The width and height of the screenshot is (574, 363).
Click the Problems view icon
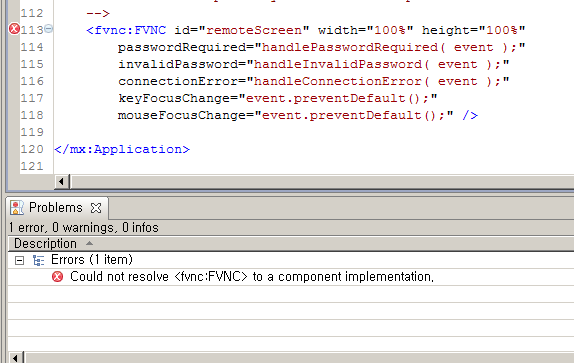pos(17,207)
